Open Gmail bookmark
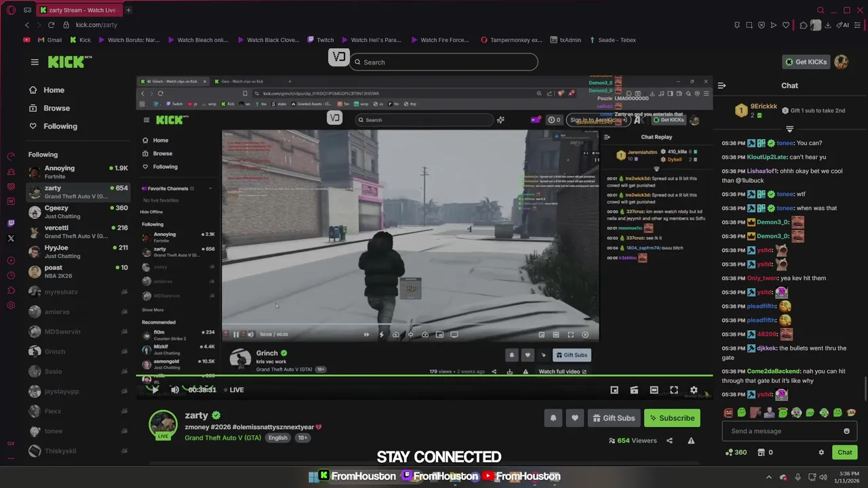The image size is (868, 488). [49, 40]
